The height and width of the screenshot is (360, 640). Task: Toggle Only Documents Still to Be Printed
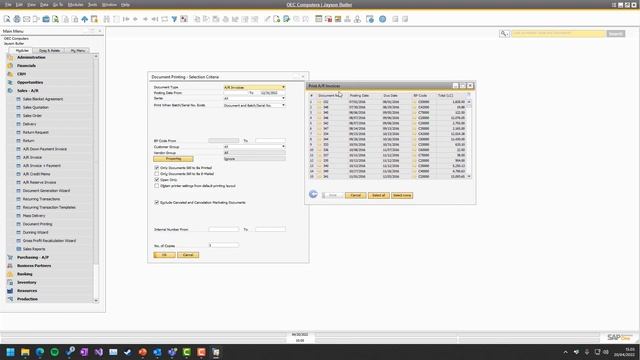(156, 168)
